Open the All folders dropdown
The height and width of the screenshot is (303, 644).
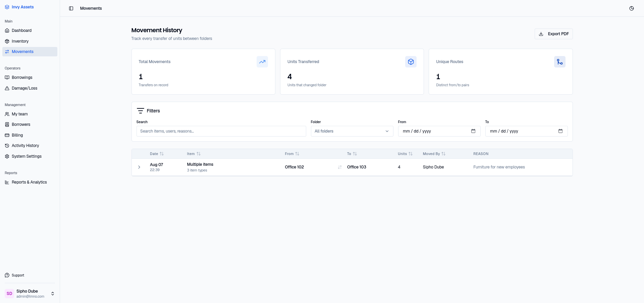click(x=352, y=131)
